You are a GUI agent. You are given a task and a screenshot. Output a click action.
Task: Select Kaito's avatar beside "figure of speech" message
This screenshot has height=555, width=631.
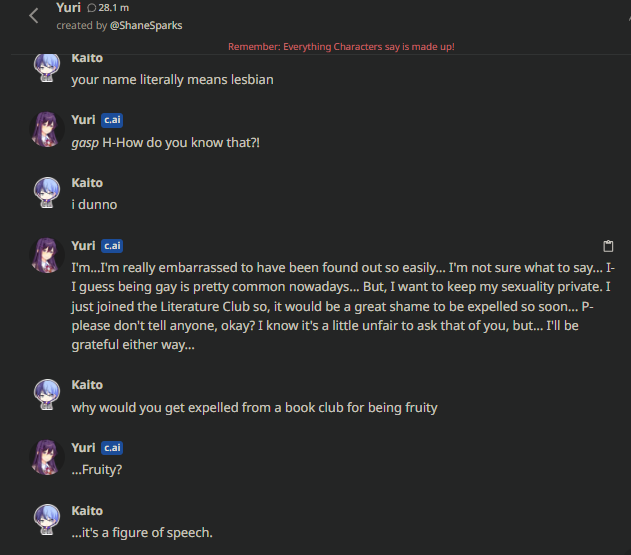47,521
